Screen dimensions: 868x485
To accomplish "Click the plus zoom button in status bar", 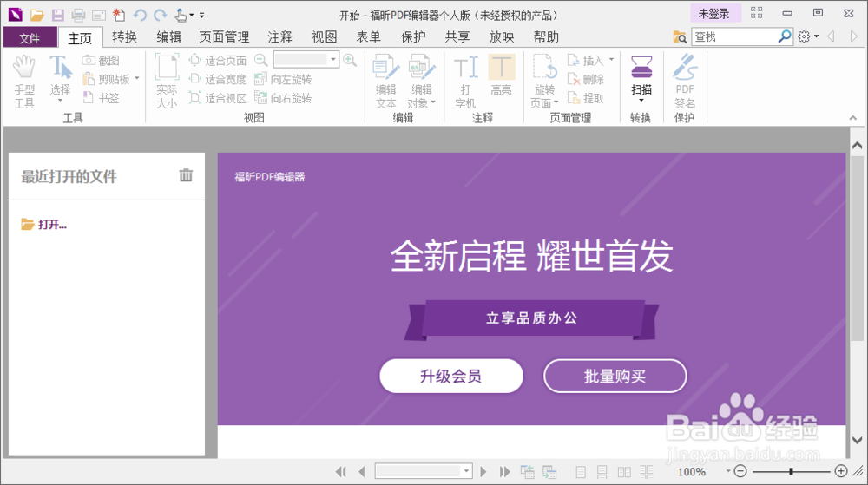I will pos(841,471).
